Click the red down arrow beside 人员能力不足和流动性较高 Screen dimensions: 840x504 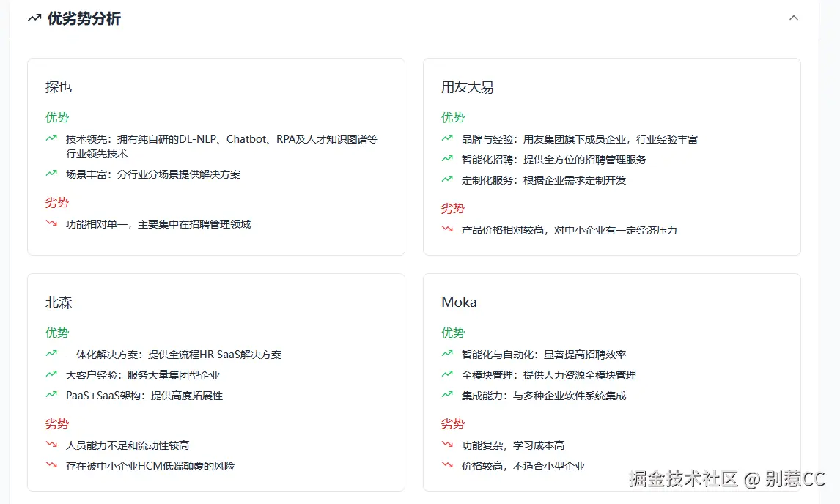pos(51,445)
